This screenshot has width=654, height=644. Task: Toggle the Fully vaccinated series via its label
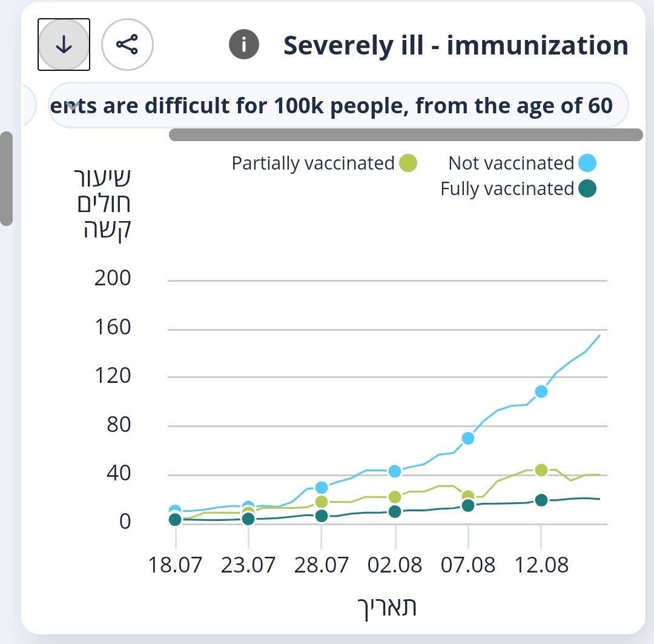tap(507, 189)
